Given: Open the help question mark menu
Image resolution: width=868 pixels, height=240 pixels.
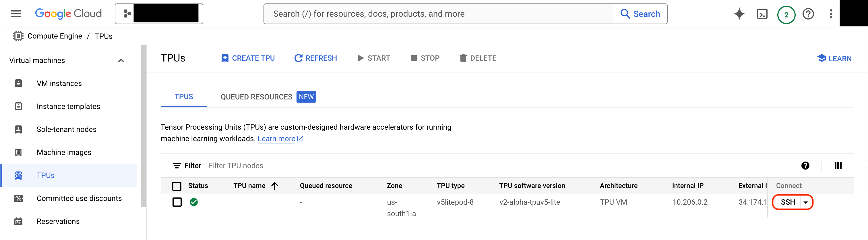Looking at the screenshot, I should click(808, 14).
